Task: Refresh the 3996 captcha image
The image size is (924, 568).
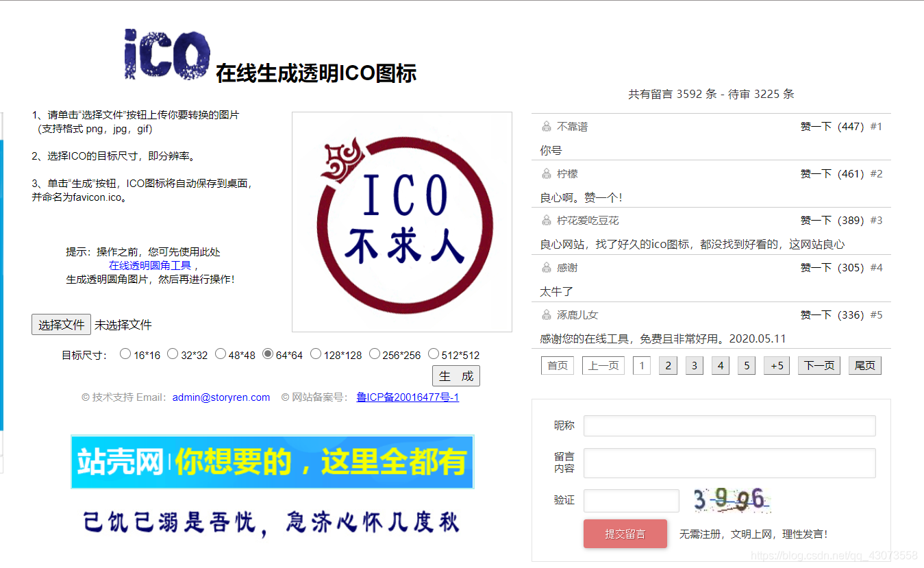Action: click(733, 500)
